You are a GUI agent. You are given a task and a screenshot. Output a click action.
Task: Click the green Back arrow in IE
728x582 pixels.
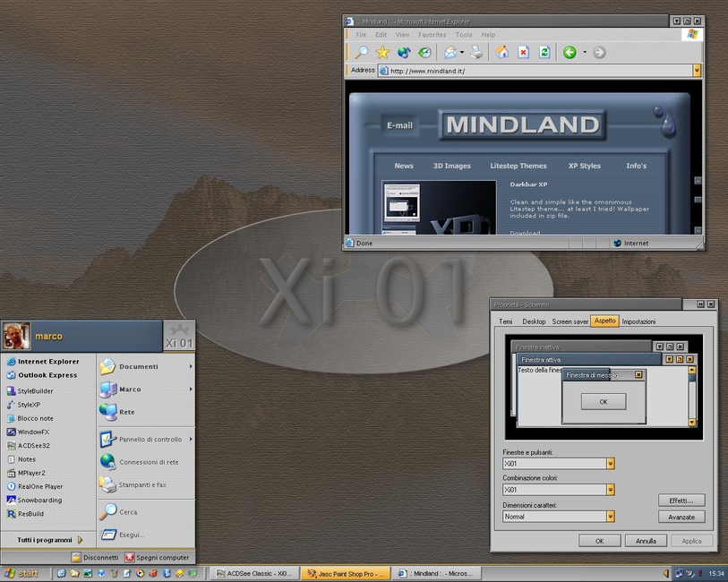(x=570, y=53)
